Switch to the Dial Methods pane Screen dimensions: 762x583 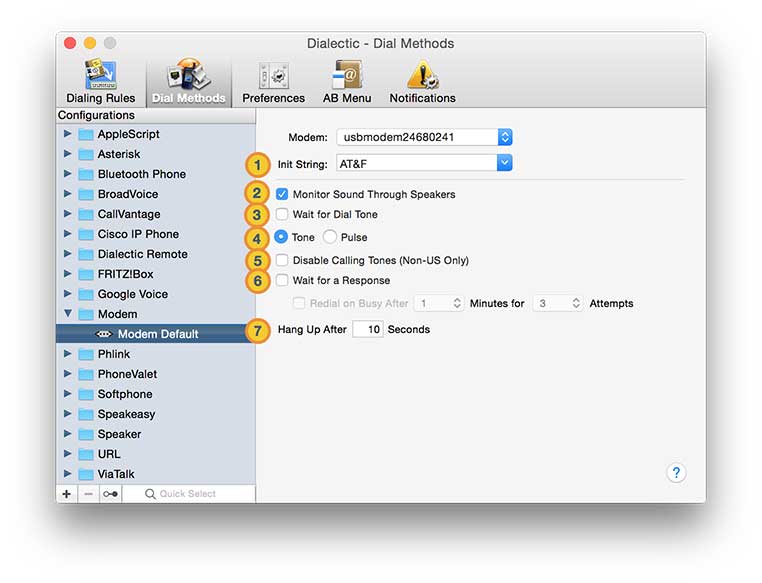[189, 82]
